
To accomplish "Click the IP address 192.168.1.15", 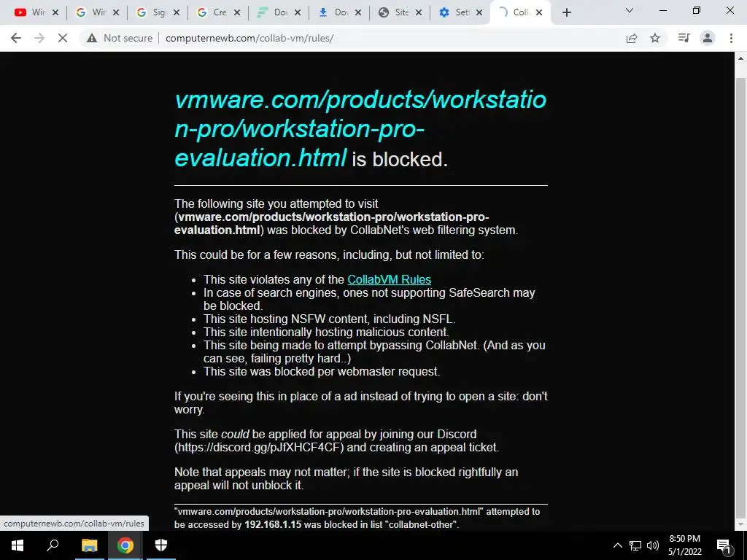I will (273, 525).
